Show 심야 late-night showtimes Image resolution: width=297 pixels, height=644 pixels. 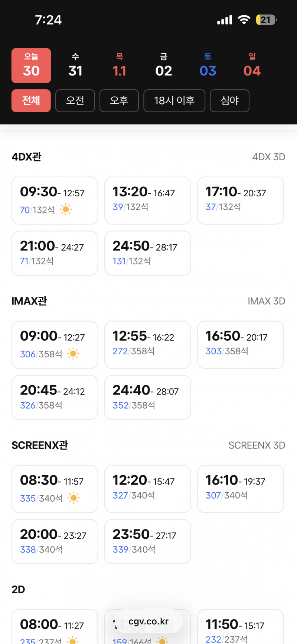(229, 101)
